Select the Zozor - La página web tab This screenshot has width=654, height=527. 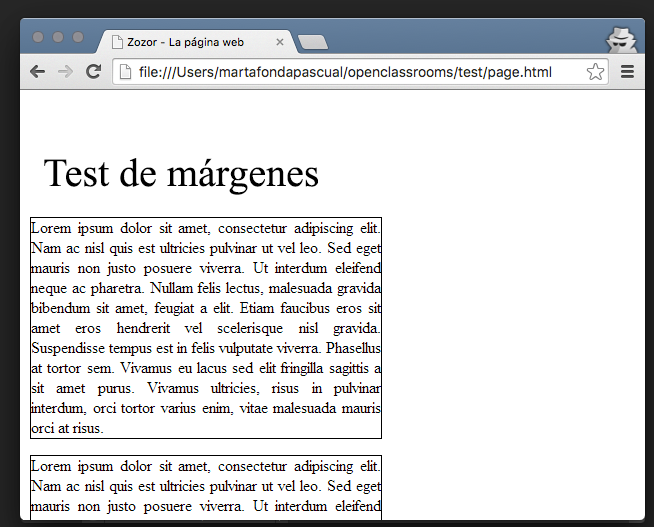click(x=196, y=42)
